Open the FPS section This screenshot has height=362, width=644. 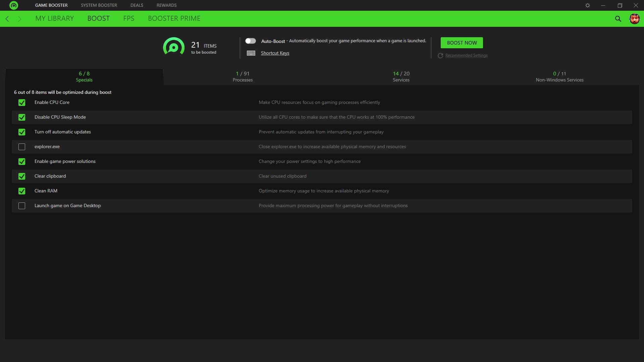coord(129,18)
